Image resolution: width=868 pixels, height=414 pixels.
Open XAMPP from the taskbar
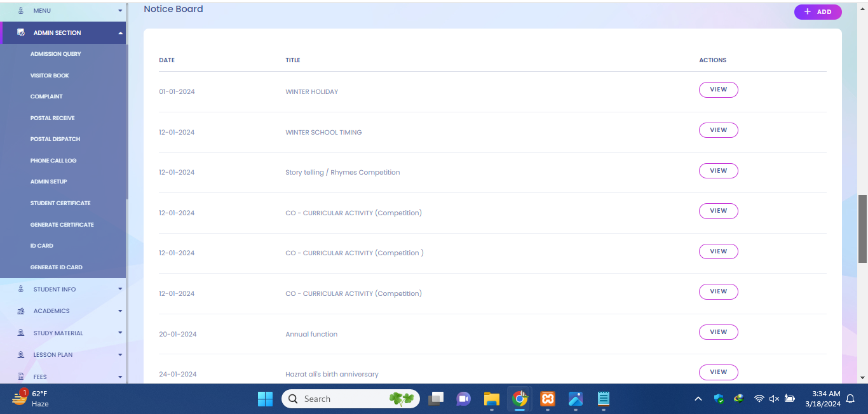[x=547, y=399]
